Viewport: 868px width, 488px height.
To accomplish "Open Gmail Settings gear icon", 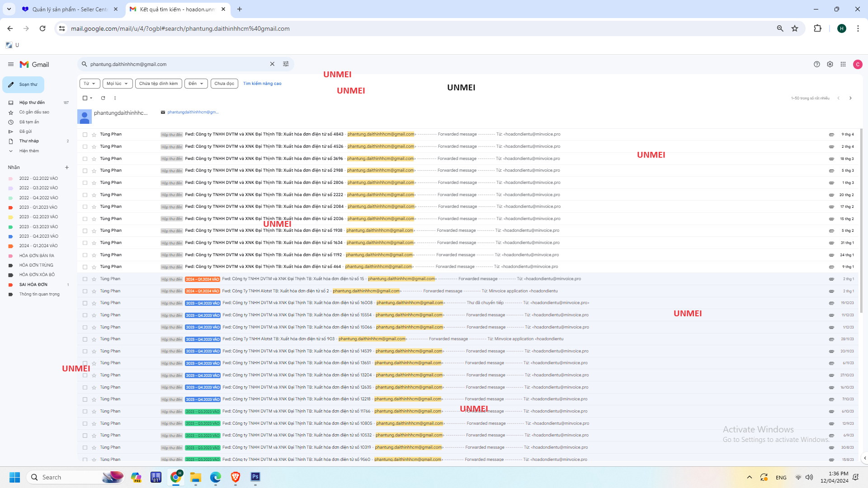I will (x=830, y=64).
